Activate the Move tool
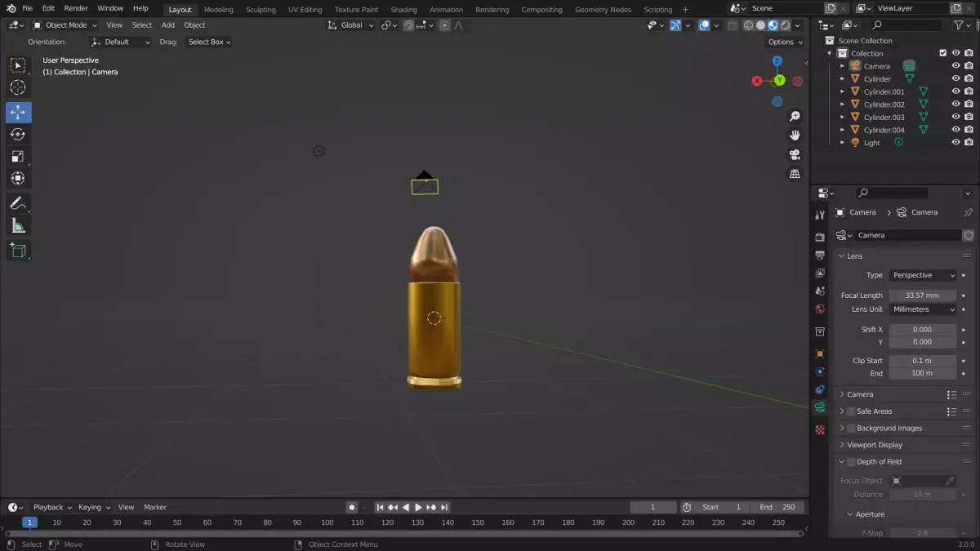The image size is (980, 551). pyautogui.click(x=18, y=112)
